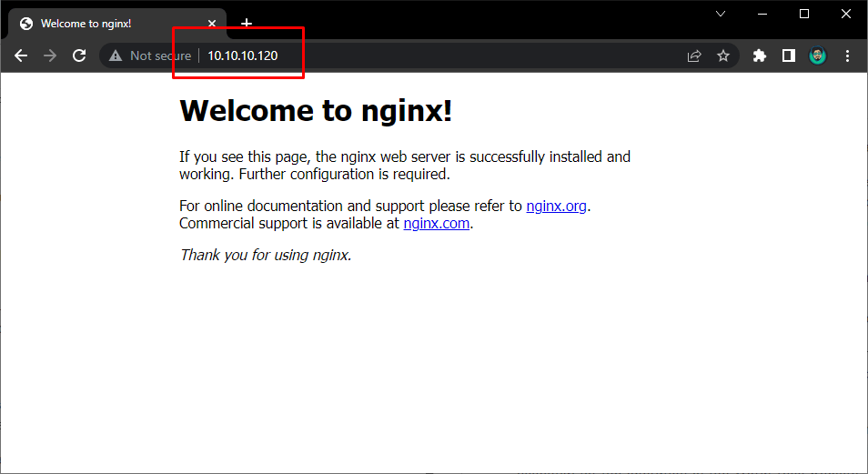The width and height of the screenshot is (868, 474).
Task: Click 'Further configuration is required.' text
Action: click(344, 175)
